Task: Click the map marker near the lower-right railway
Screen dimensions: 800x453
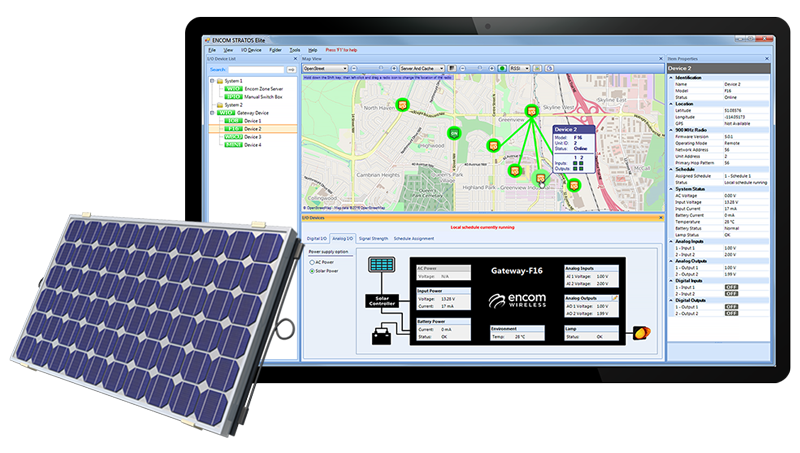Action: click(x=574, y=186)
